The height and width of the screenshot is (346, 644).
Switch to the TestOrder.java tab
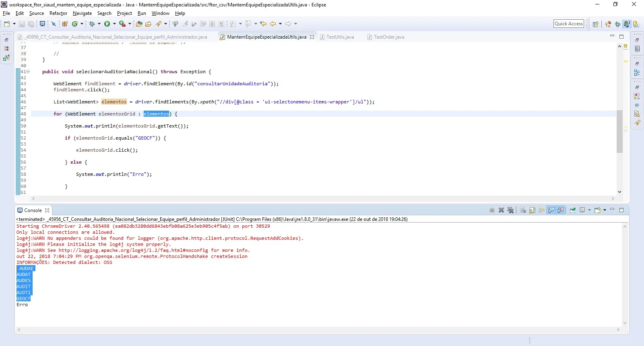386,37
